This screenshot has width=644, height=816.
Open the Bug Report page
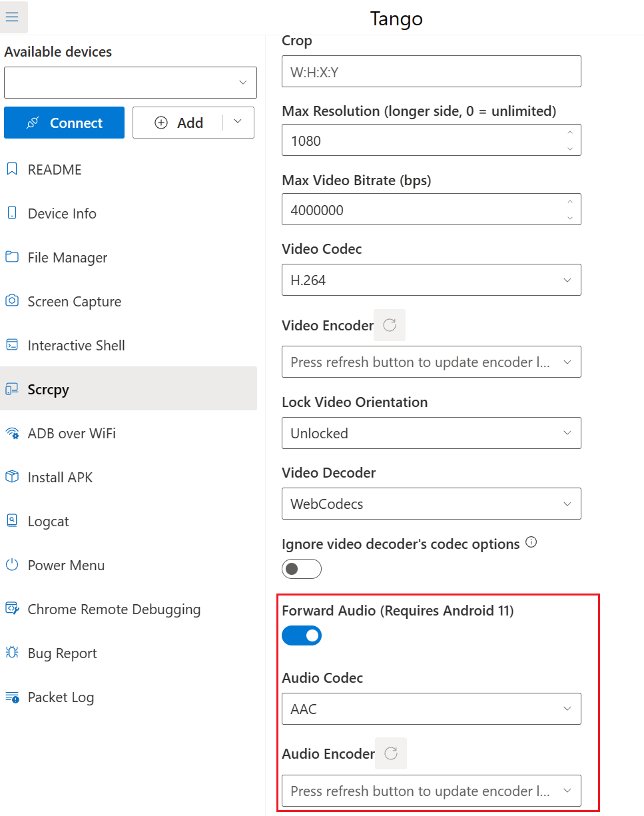[62, 653]
